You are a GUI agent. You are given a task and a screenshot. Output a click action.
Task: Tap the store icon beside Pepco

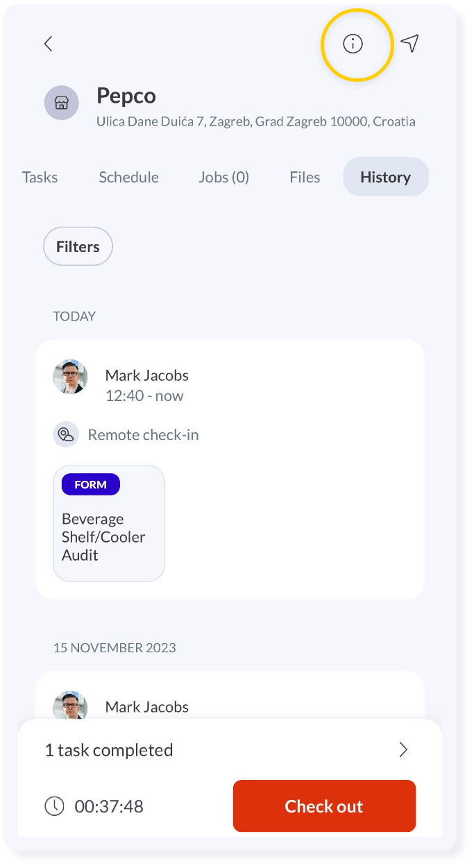62,103
